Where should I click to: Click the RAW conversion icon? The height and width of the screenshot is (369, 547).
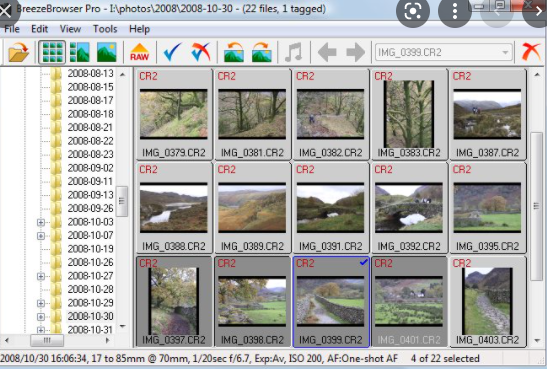(x=140, y=52)
